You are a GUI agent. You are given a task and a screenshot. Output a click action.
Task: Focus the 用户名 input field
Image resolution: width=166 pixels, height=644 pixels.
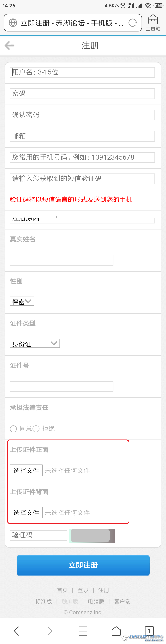82,72
